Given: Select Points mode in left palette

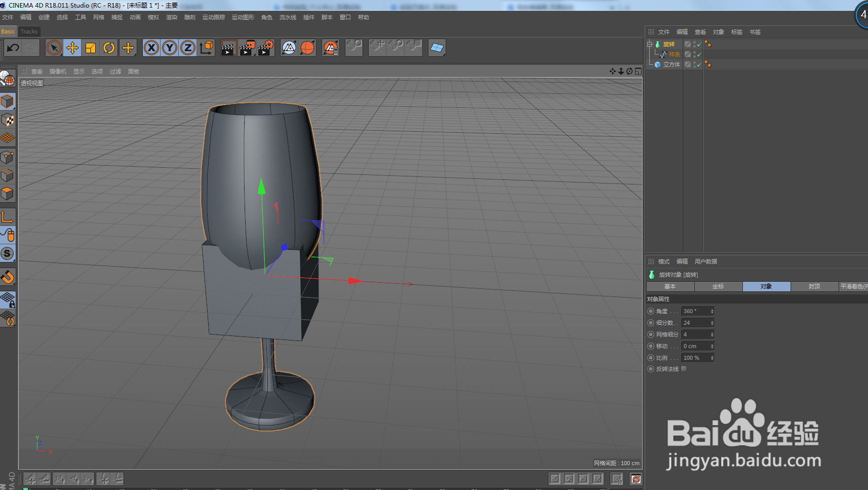Looking at the screenshot, I should point(8,157).
